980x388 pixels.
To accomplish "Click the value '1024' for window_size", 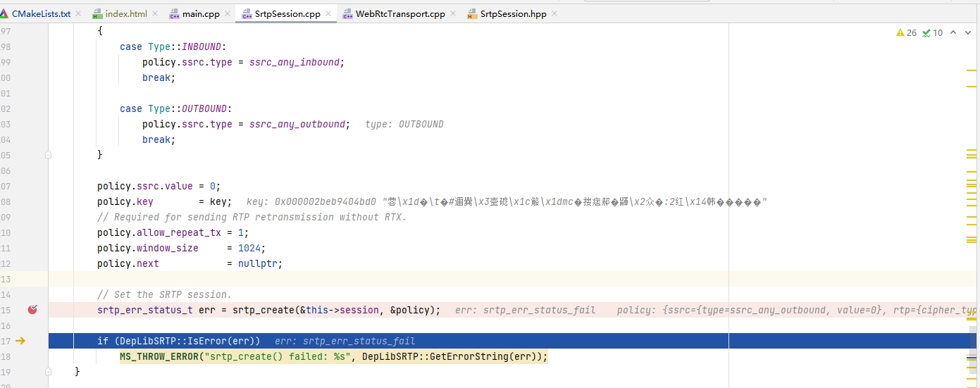I will tap(249, 248).
